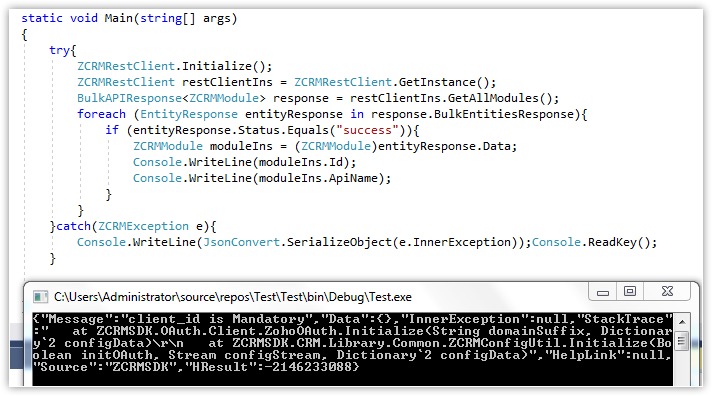This screenshot has width=712, height=396.
Task: Maximize the Test.exe console window
Action: click(x=630, y=291)
